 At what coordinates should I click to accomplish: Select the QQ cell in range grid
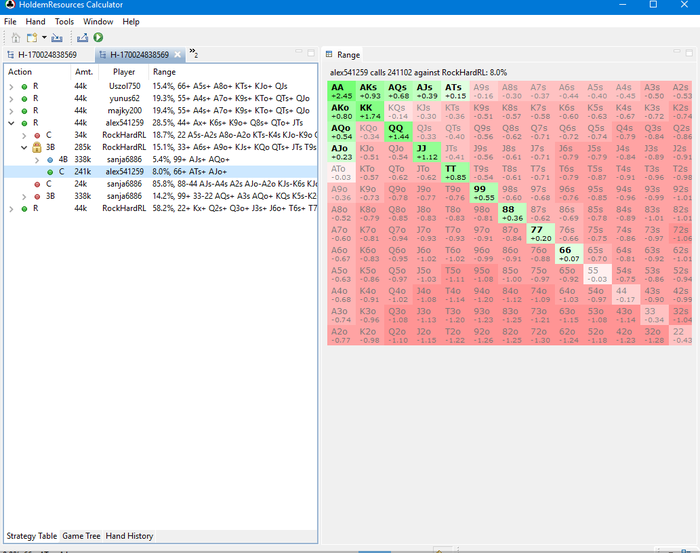[x=398, y=132]
